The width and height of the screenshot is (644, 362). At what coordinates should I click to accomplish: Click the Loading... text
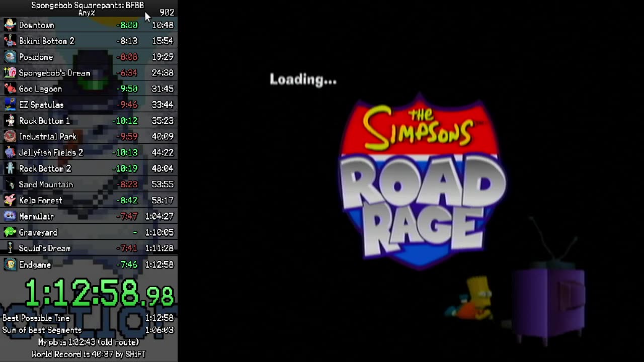303,79
